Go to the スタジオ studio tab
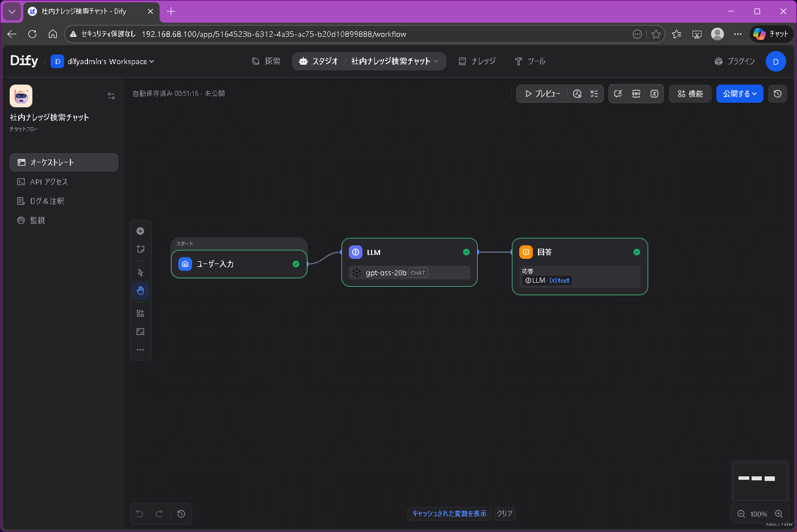The height and width of the screenshot is (532, 797). coord(319,61)
